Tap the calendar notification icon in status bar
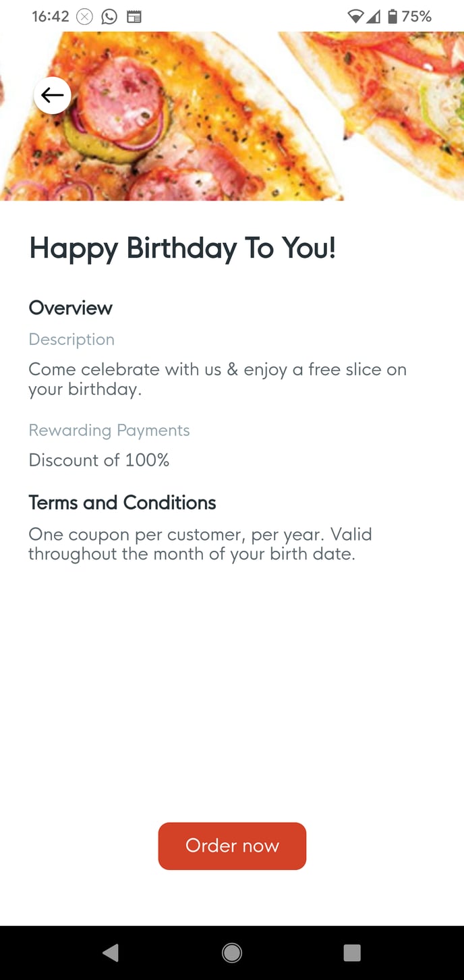This screenshot has height=980, width=464. (134, 17)
